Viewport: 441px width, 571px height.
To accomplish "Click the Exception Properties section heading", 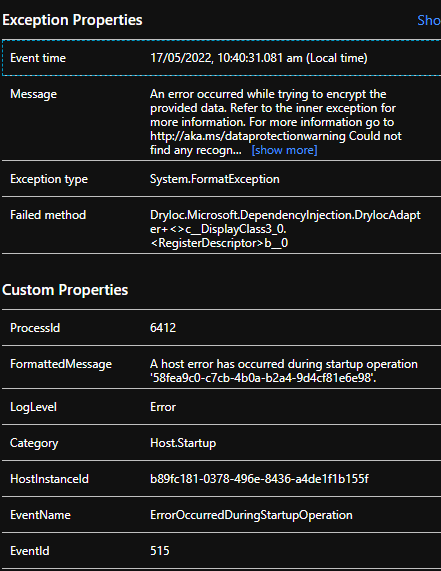I will pos(72,20).
